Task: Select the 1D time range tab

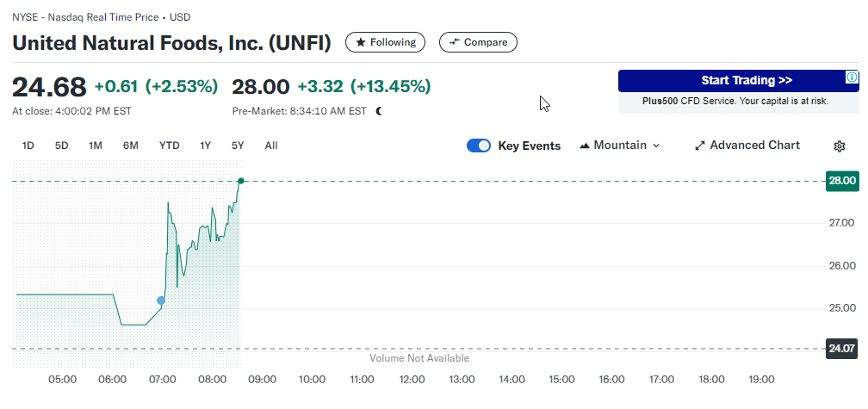Action: click(x=28, y=146)
